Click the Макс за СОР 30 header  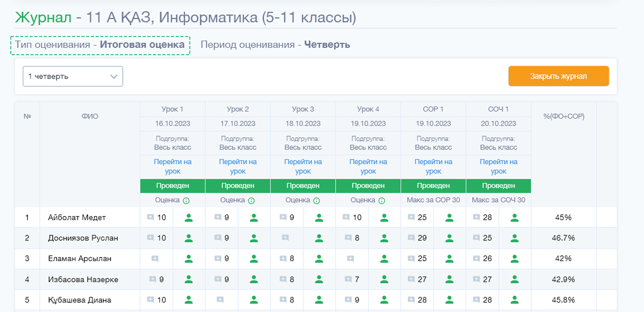pyautogui.click(x=433, y=200)
